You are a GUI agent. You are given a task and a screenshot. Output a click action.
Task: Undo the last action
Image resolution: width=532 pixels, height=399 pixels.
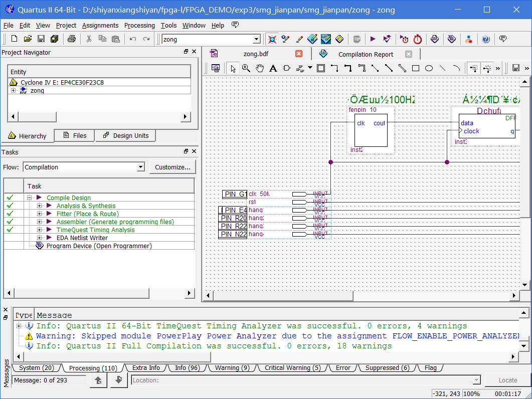(133, 39)
